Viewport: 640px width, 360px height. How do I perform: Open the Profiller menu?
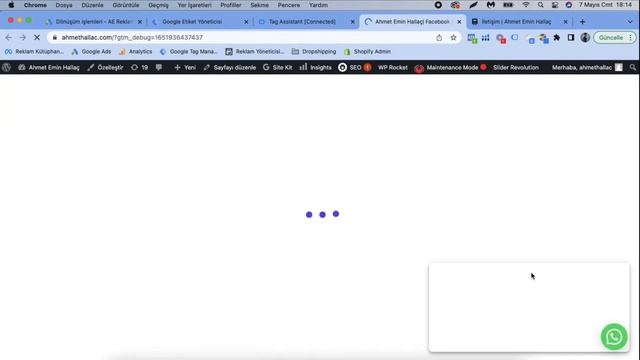[x=231, y=5]
